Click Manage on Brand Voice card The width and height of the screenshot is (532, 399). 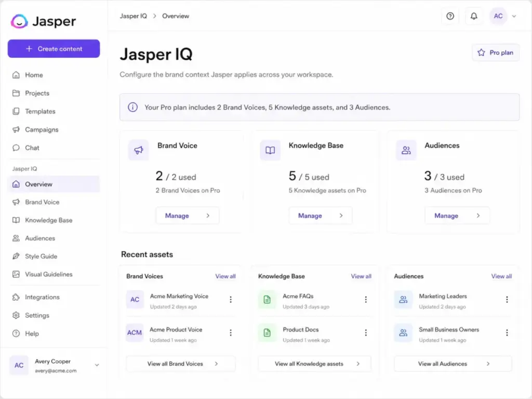click(187, 216)
